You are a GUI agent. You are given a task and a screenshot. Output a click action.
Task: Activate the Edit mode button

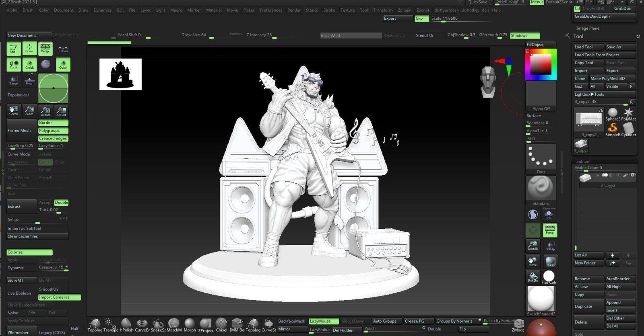click(x=14, y=49)
